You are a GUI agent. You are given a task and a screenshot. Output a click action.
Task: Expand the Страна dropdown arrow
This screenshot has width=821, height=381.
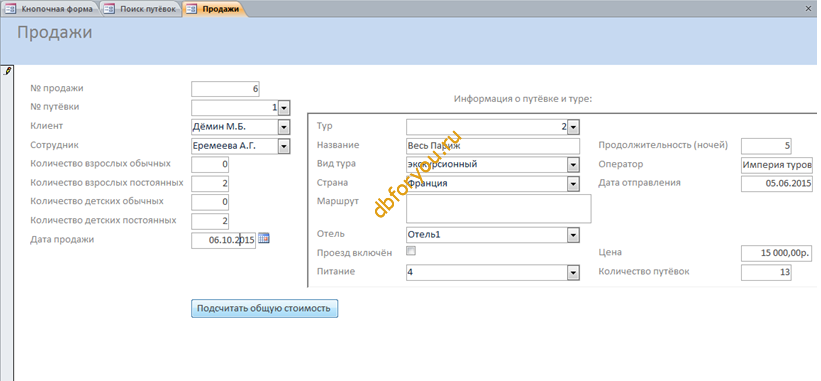point(573,184)
